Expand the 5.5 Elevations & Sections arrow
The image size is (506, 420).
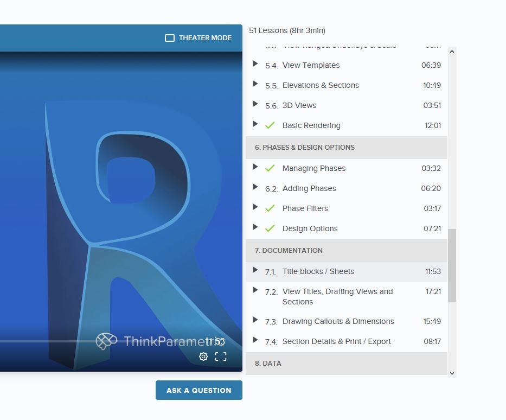255,84
